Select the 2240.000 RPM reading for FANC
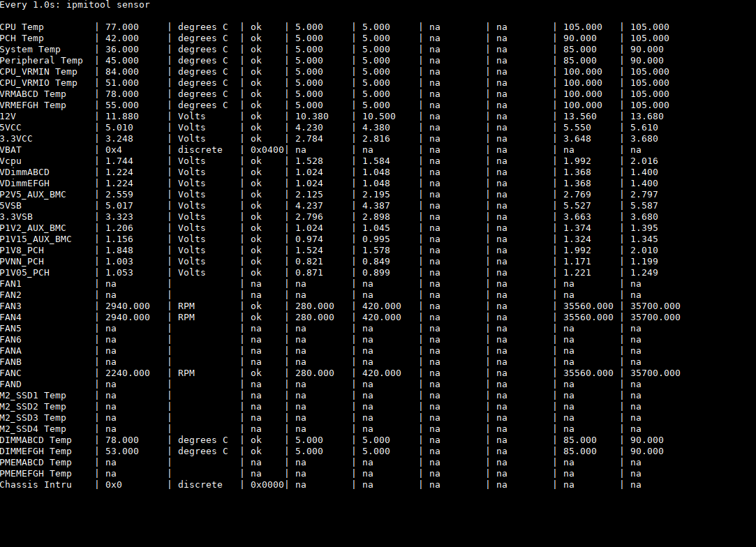Image resolution: width=756 pixels, height=547 pixels. point(128,373)
